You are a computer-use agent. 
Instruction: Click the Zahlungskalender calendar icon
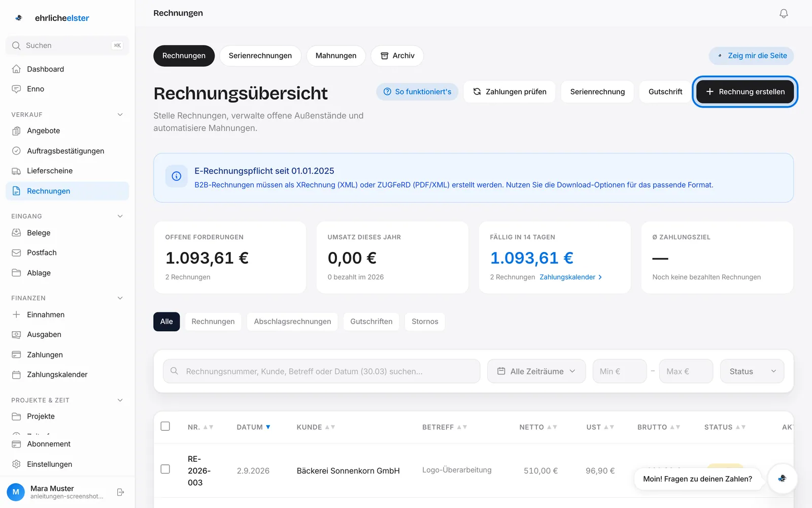(x=16, y=375)
